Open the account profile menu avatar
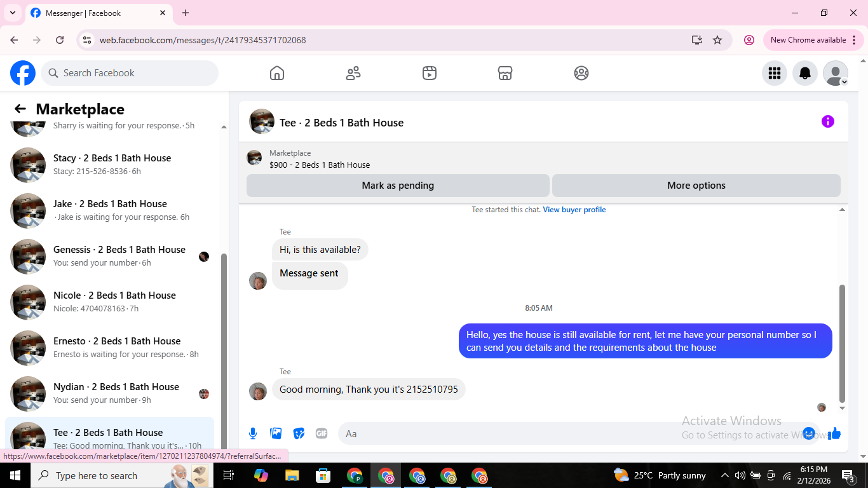This screenshot has width=868, height=488. tap(836, 73)
